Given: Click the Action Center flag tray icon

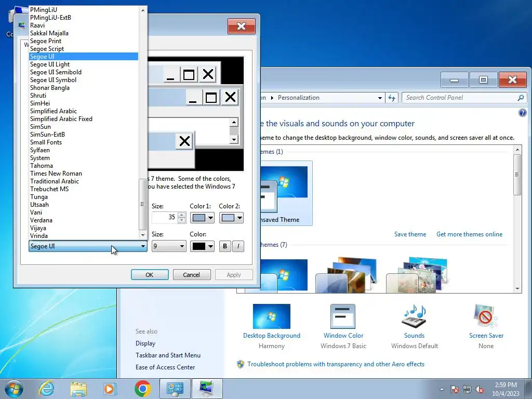Looking at the screenshot, I should (x=454, y=389).
